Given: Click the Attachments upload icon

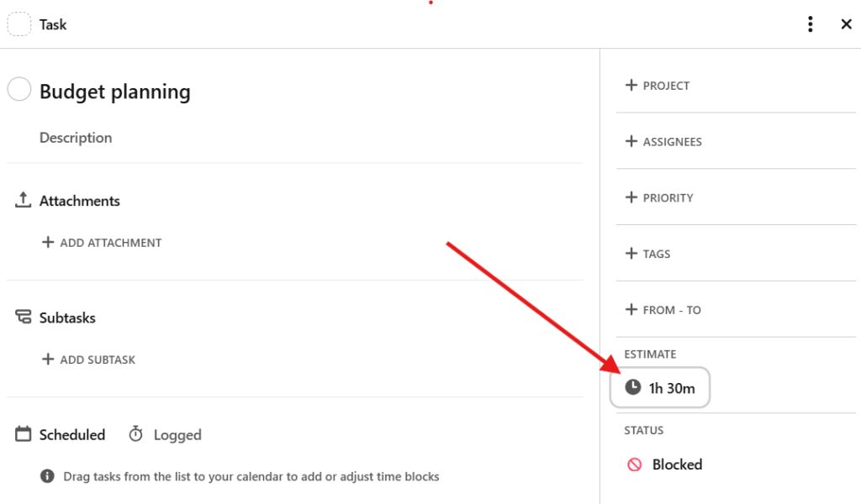Looking at the screenshot, I should click(x=23, y=201).
